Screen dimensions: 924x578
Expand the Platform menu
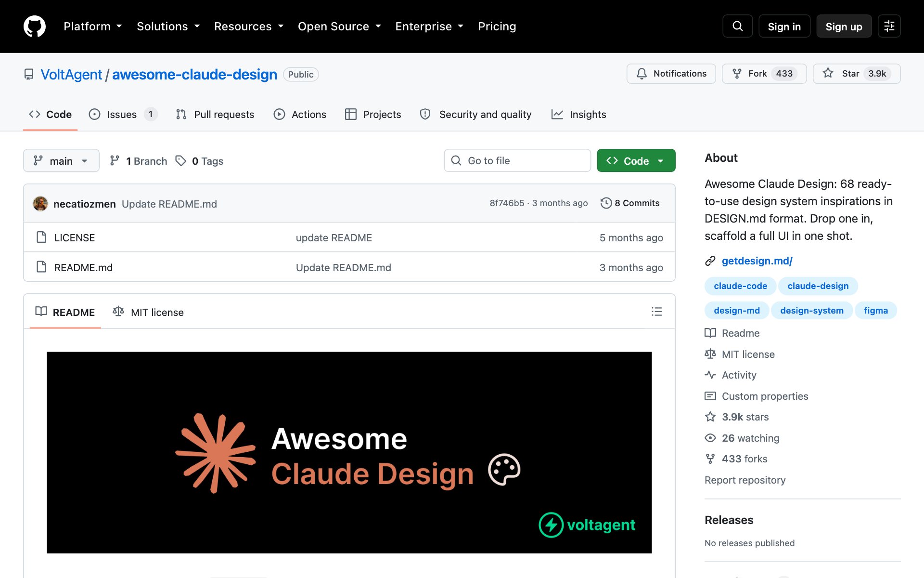[x=92, y=26]
